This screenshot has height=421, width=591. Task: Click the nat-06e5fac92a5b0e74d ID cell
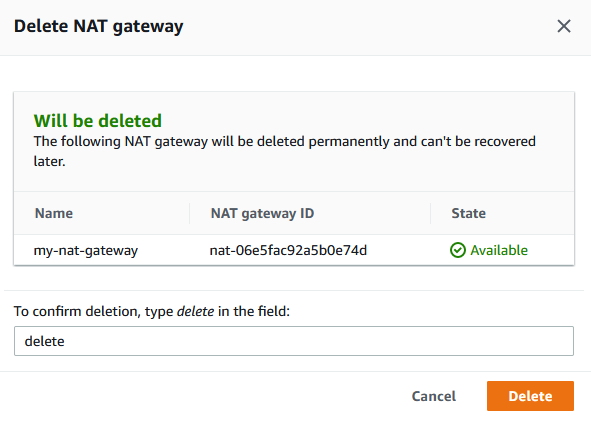coord(288,250)
